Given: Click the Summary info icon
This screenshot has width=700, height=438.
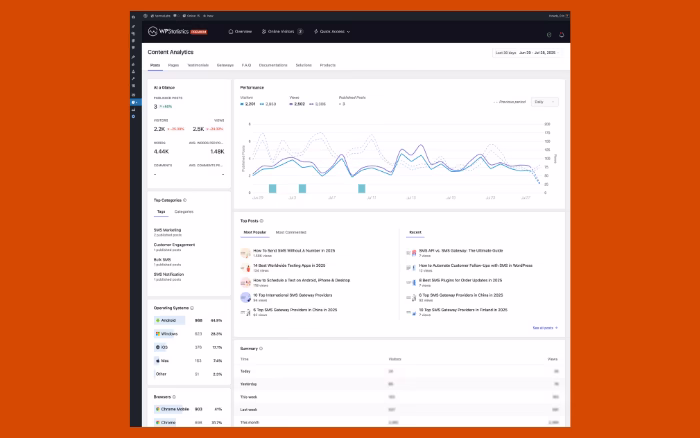Looking at the screenshot, I should coord(261,349).
